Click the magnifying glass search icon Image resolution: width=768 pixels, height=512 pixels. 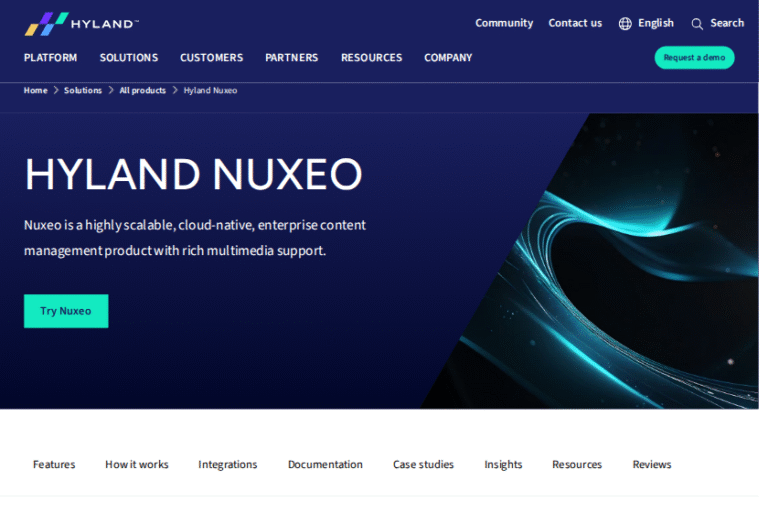click(697, 23)
